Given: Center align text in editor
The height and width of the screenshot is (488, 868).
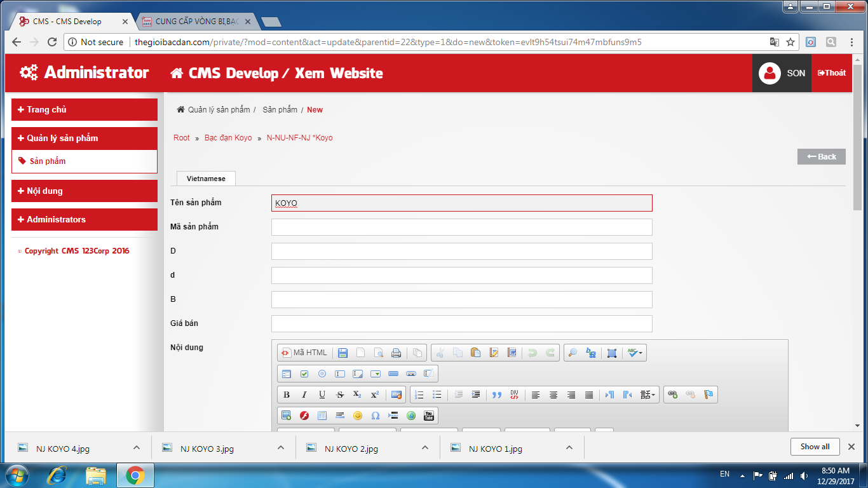Looking at the screenshot, I should (x=553, y=395).
